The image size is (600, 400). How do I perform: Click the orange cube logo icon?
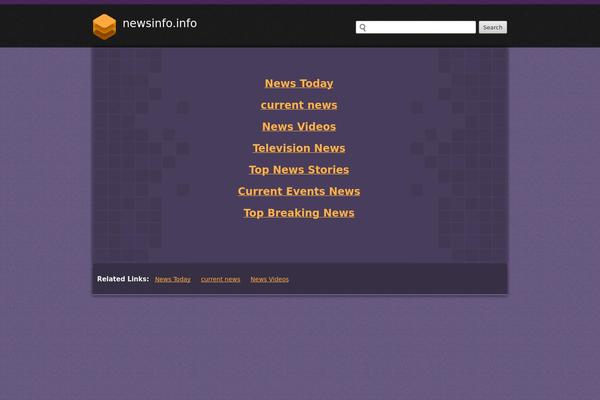(104, 27)
